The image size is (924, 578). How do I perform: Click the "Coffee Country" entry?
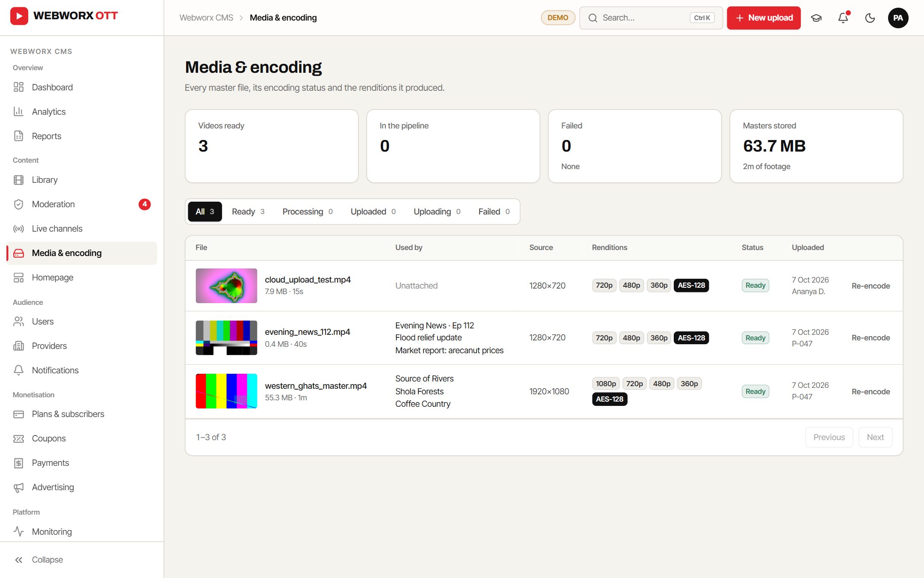[423, 404]
